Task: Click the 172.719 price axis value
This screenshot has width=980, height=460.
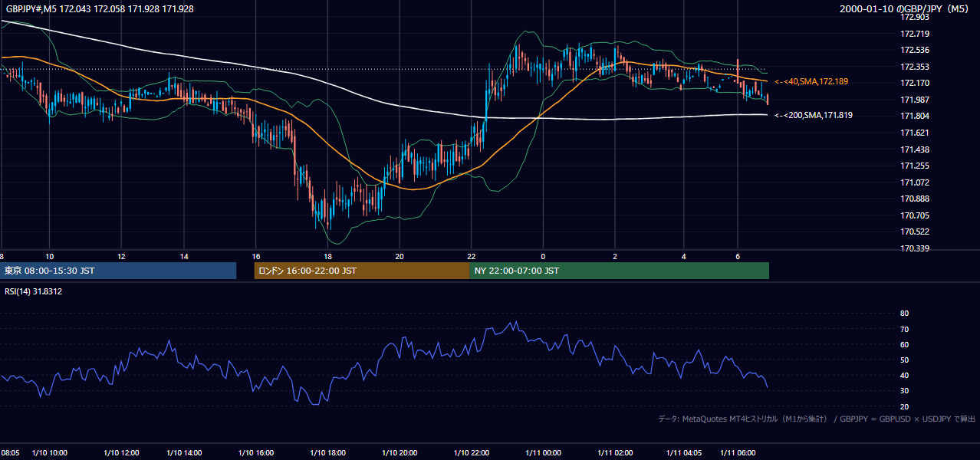Action: click(x=915, y=34)
